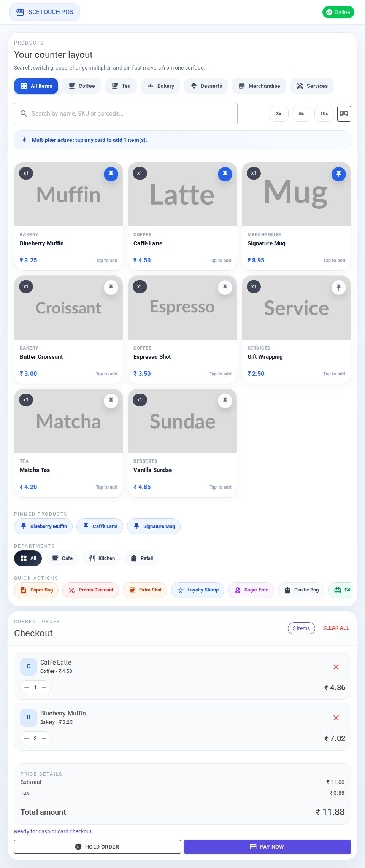
Task: Click the storefront icon in the SCE Touch POS logo
Action: pos(20,12)
